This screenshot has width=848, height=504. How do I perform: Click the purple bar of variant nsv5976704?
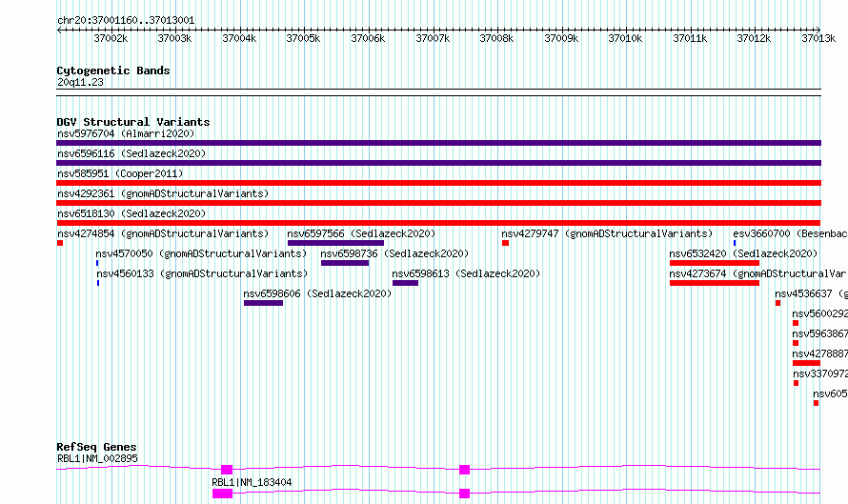[x=438, y=143]
